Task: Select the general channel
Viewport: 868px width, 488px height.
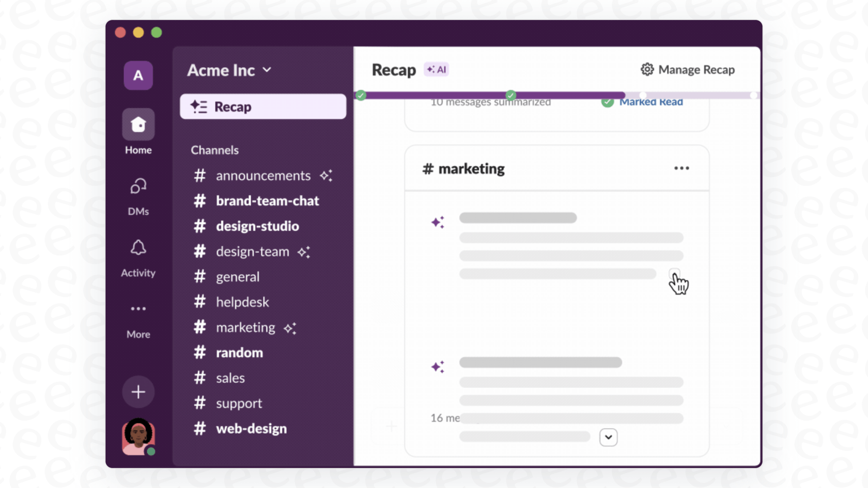Action: 238,277
